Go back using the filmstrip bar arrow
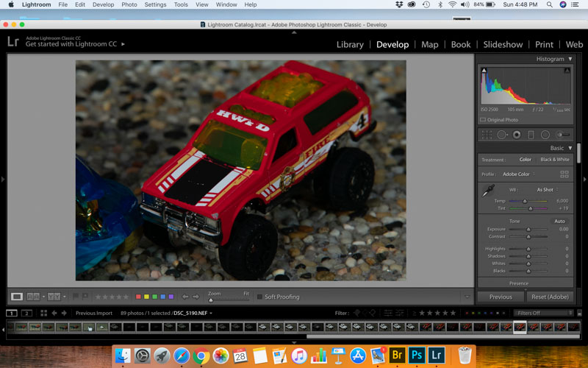The height and width of the screenshot is (368, 588). pos(54,313)
